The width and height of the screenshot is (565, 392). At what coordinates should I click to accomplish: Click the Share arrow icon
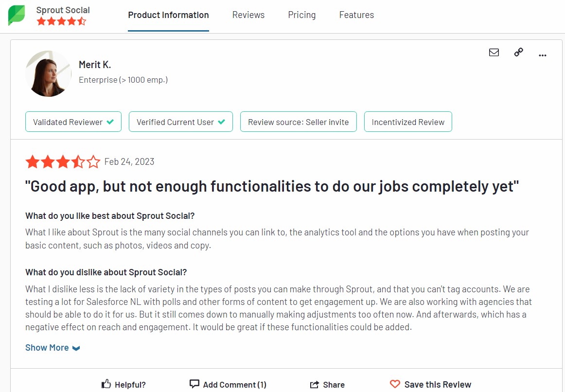314,384
